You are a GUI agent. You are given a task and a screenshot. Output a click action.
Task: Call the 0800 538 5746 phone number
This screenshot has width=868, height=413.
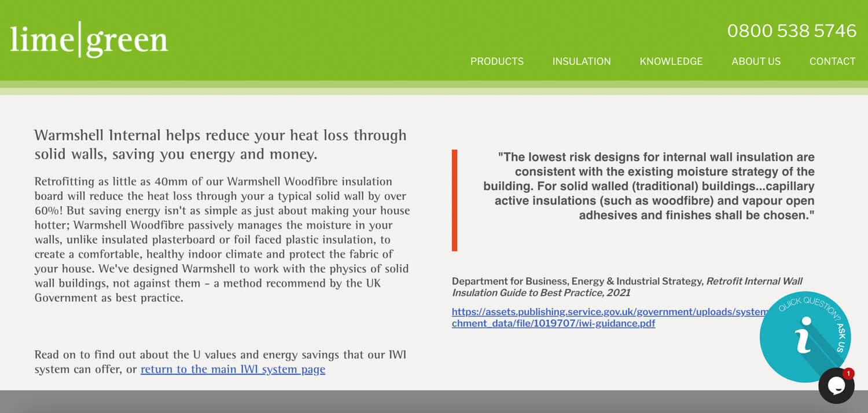coord(792,31)
